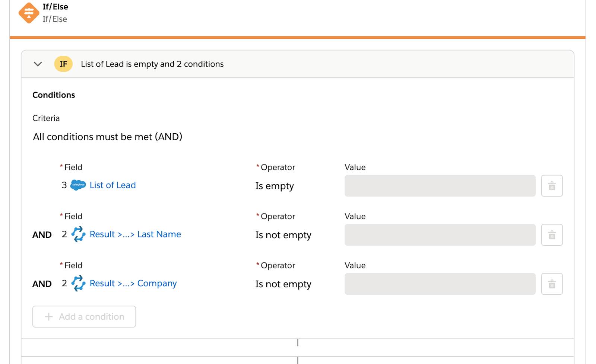The height and width of the screenshot is (364, 596).
Task: Click the flow icon beside Result Company
Action: coord(78,283)
